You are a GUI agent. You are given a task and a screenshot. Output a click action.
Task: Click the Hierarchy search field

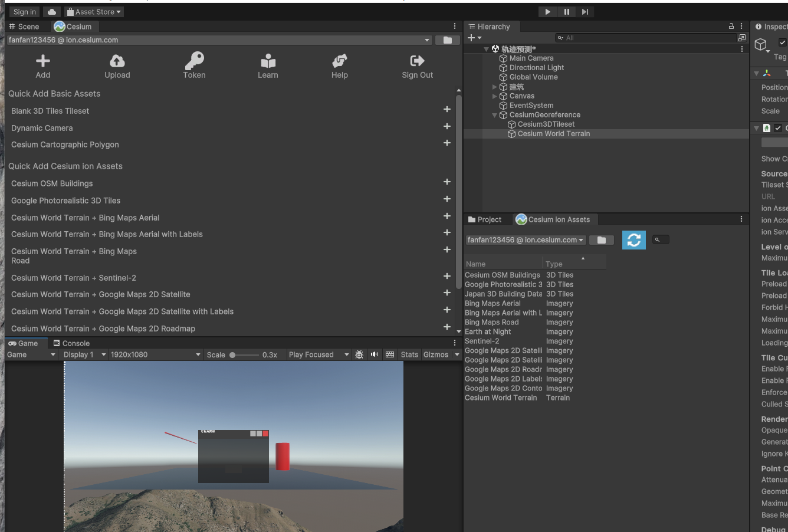coord(645,38)
